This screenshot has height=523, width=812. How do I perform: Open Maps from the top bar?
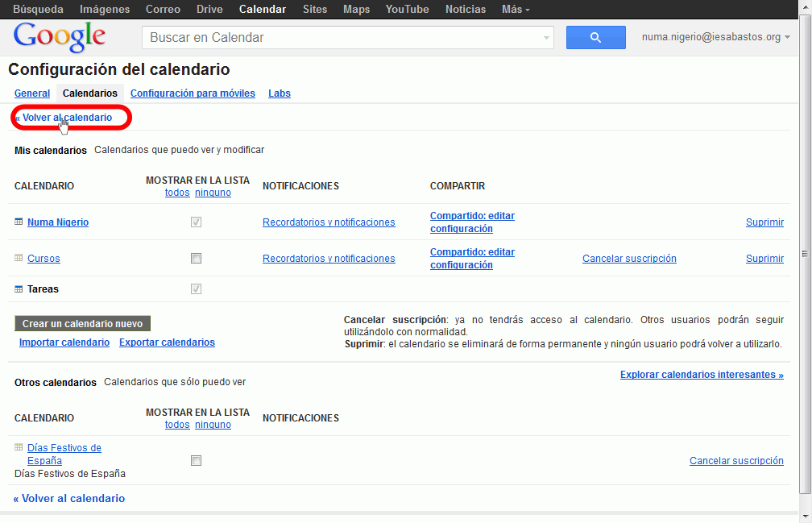pos(356,10)
